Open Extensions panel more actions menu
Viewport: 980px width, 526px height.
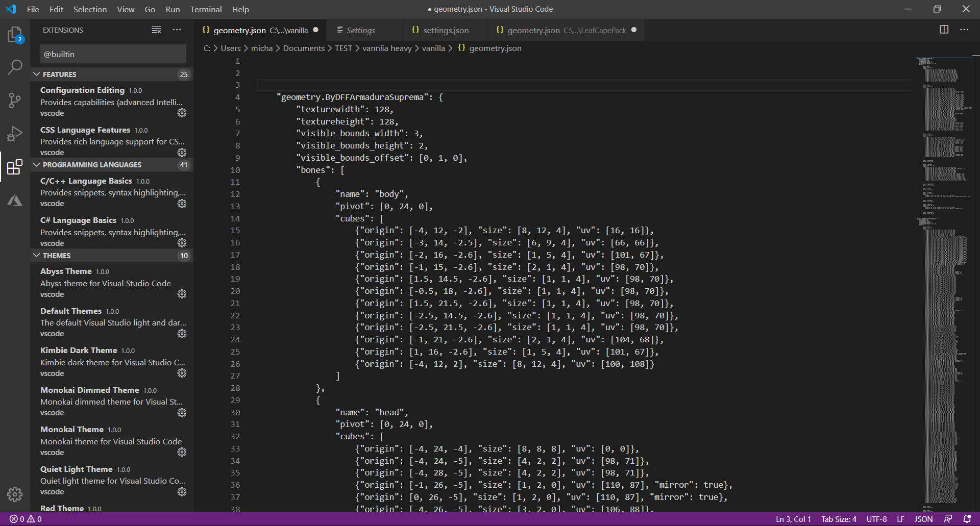click(177, 30)
